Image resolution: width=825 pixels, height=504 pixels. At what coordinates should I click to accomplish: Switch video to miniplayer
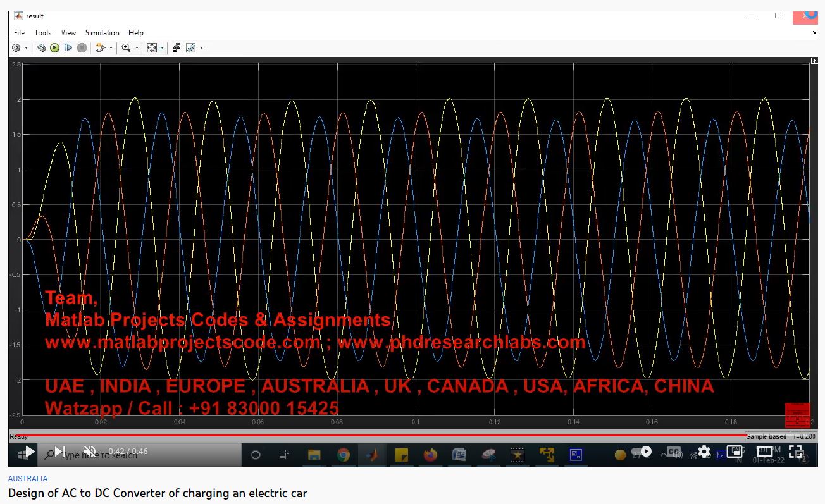coord(735,452)
